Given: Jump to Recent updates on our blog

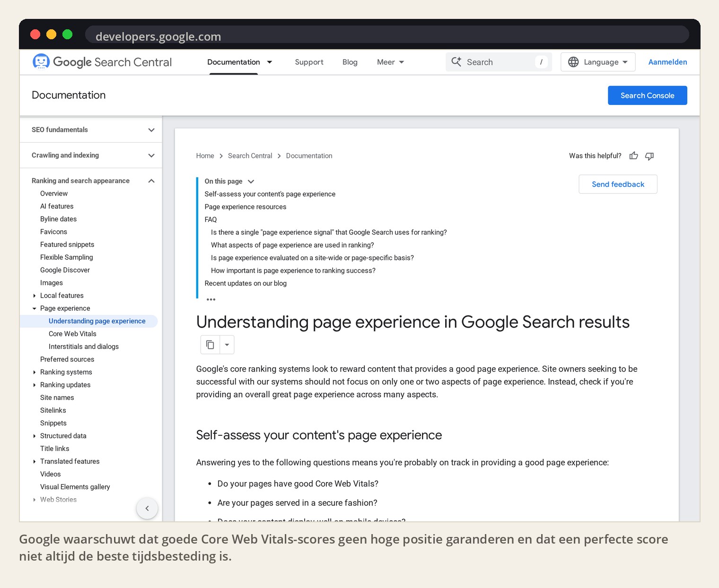Looking at the screenshot, I should (x=246, y=283).
